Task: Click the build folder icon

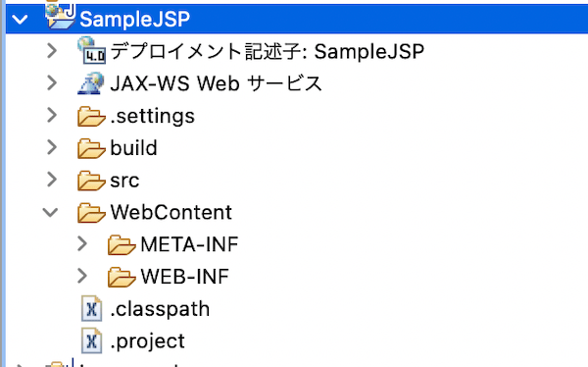Action: pyautogui.click(x=91, y=148)
